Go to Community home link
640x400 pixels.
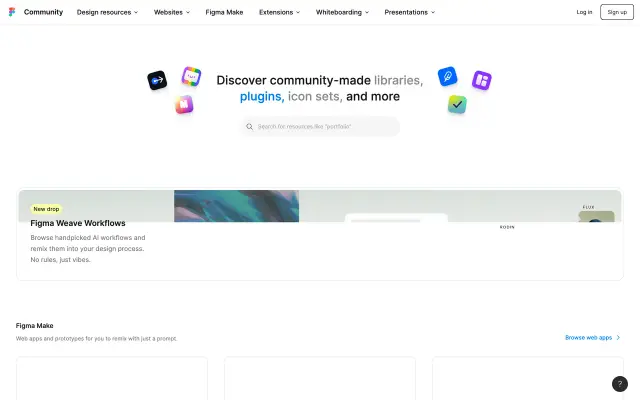(x=43, y=12)
